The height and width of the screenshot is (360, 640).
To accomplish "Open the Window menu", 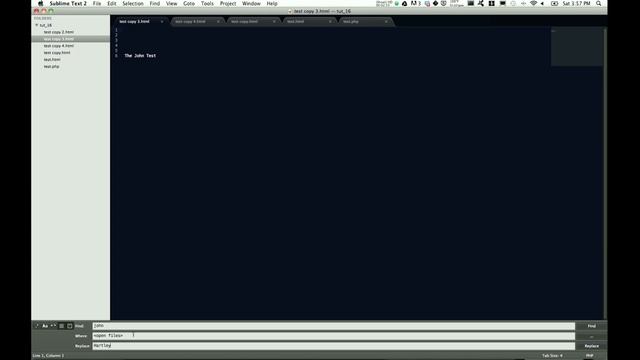I will (251, 3).
